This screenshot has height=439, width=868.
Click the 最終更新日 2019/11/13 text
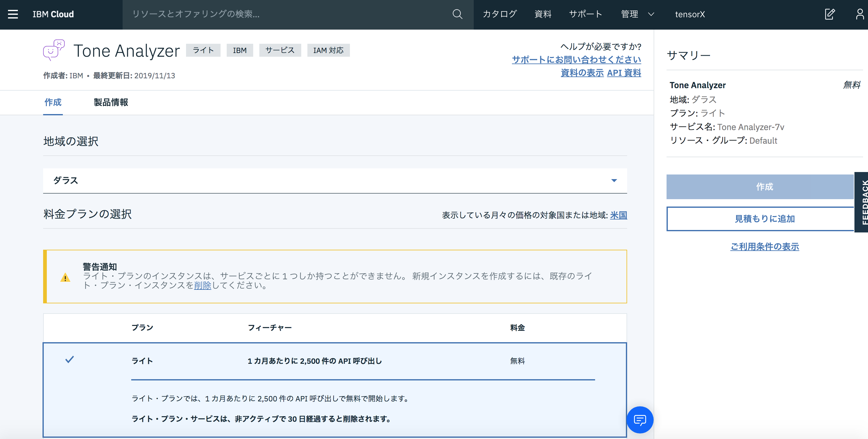134,76
